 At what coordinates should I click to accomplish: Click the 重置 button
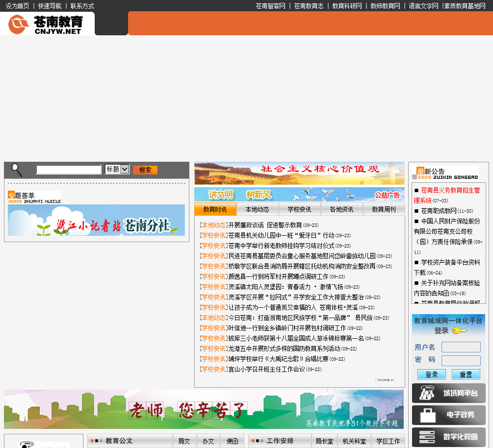coord(466,374)
